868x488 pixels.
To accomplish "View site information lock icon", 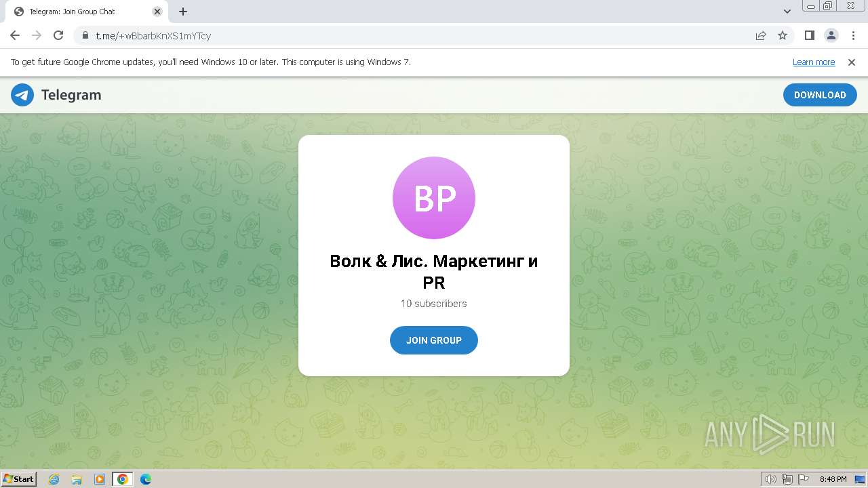I will coord(85,36).
